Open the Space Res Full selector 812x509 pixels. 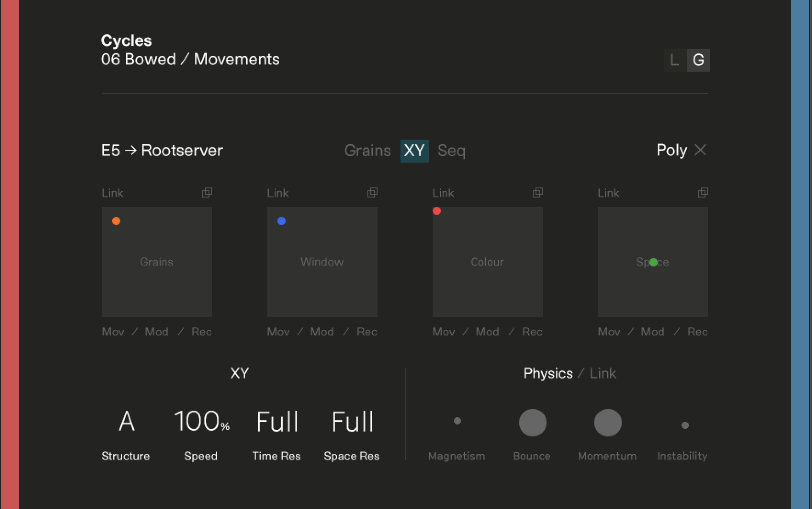(352, 421)
